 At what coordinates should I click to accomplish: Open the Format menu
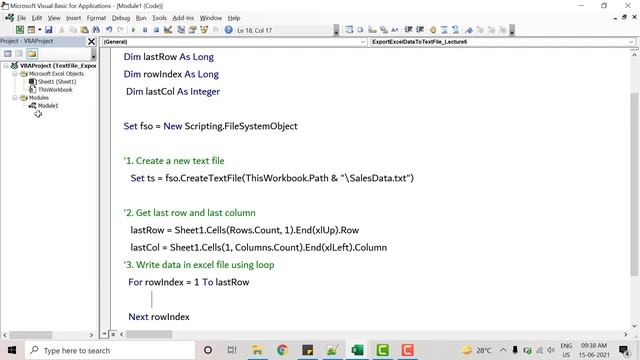coord(96,18)
